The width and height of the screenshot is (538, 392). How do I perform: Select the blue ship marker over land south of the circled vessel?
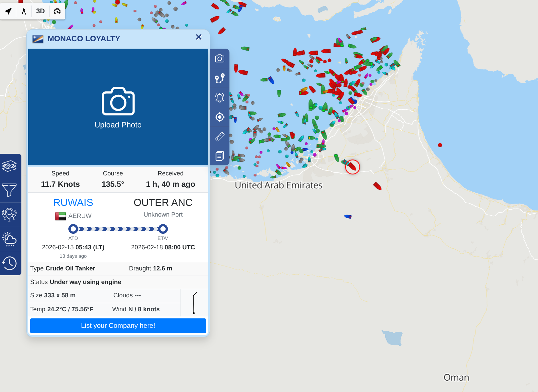click(348, 216)
